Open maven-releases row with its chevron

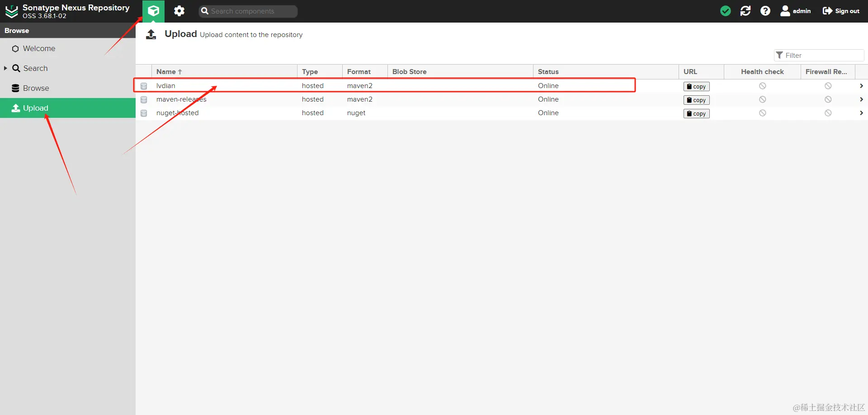pyautogui.click(x=861, y=99)
